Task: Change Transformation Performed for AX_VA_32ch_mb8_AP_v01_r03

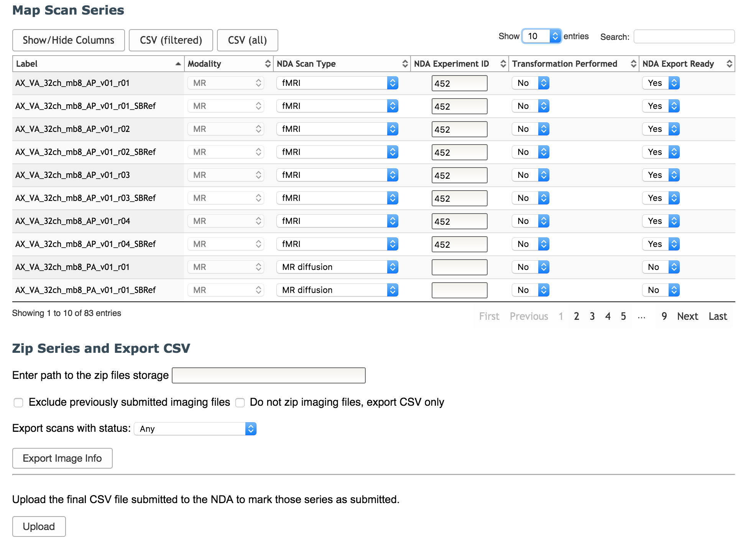Action: (x=531, y=175)
